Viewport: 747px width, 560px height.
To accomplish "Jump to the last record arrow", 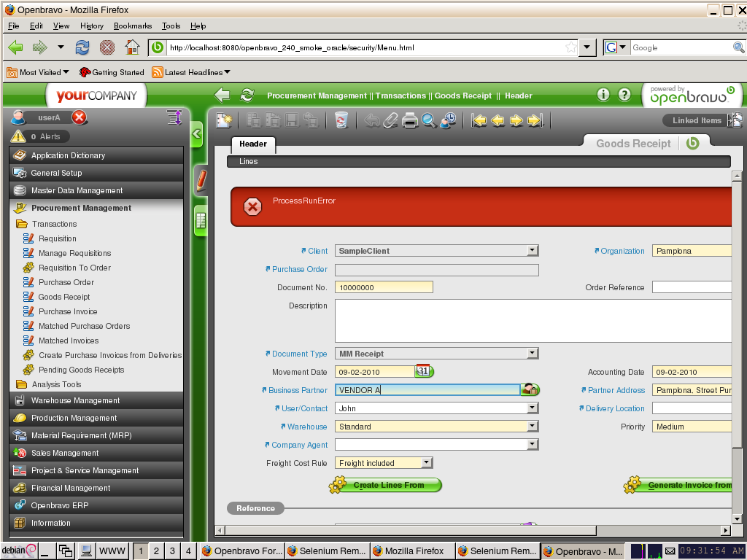I will 535,121.
